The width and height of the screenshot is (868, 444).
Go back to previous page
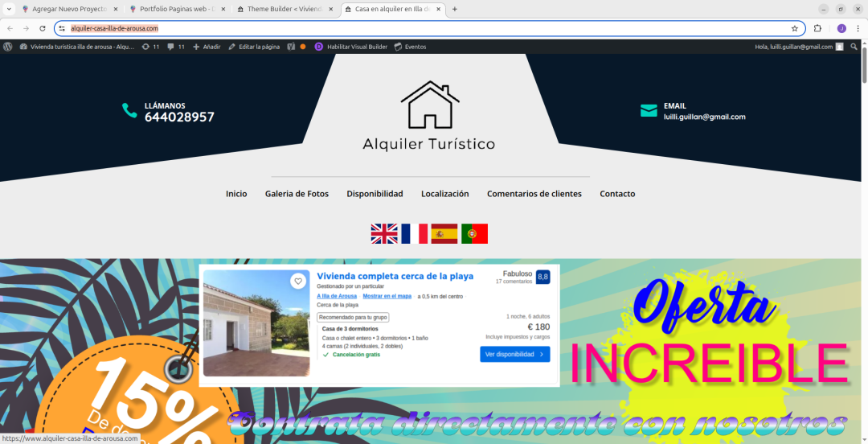(x=10, y=28)
